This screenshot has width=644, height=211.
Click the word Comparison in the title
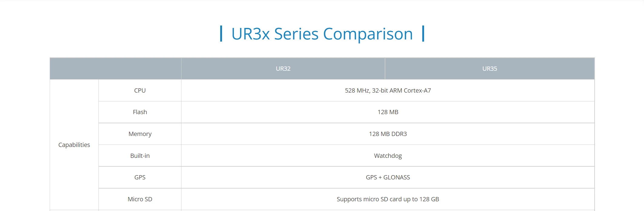[x=368, y=34]
